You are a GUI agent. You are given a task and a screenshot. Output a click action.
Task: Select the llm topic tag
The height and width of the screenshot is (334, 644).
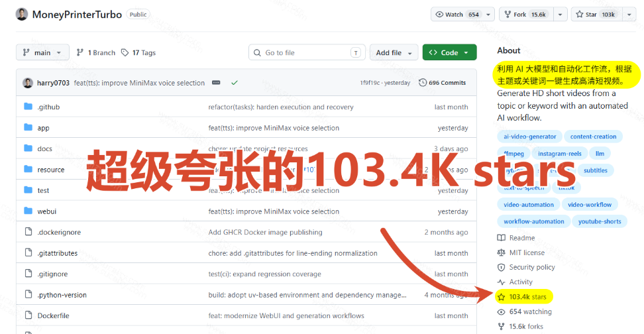tap(600, 154)
